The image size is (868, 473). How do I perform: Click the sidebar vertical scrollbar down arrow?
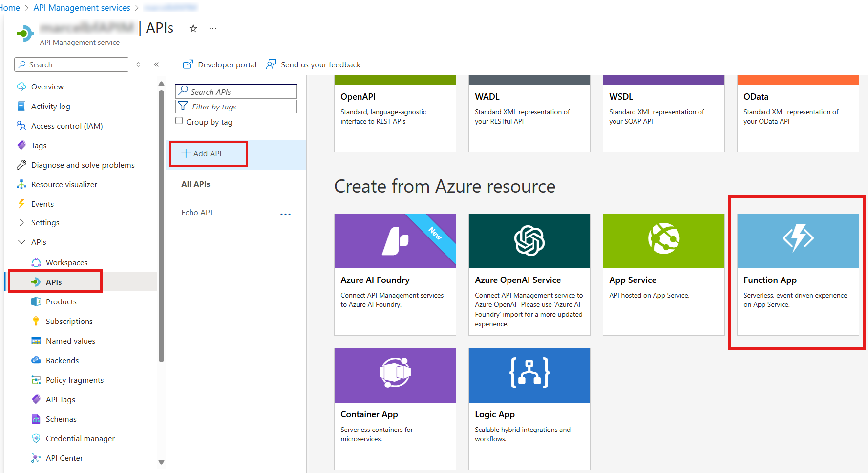click(x=161, y=462)
